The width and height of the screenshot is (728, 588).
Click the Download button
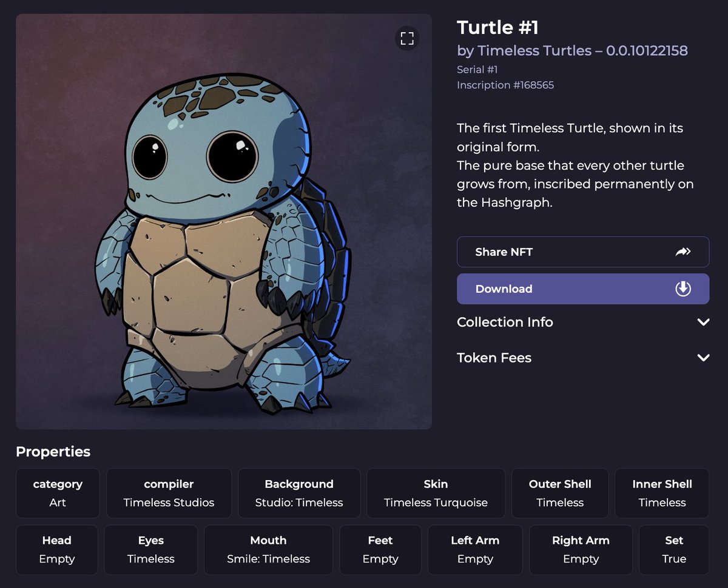(x=582, y=289)
